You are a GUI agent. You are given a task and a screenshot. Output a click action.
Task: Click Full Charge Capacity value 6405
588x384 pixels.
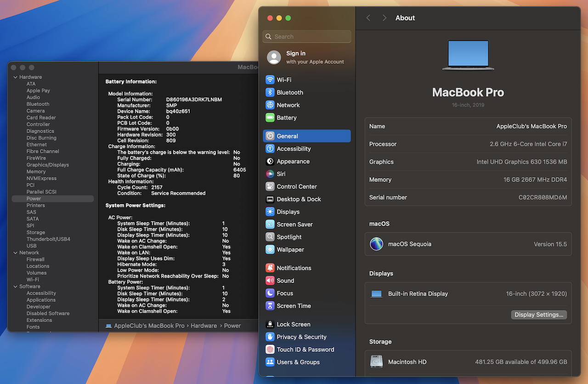coord(239,170)
